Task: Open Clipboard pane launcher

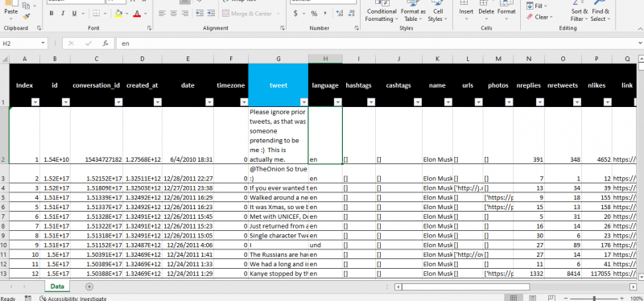Action: [x=39, y=28]
